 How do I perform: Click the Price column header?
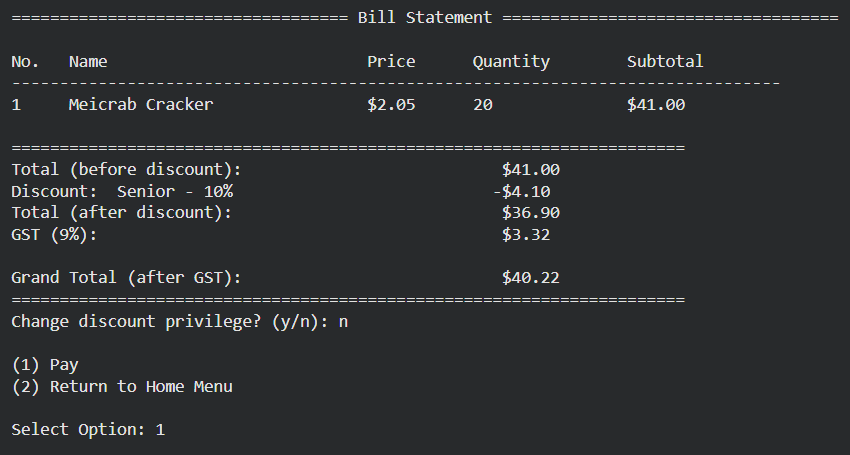tap(391, 61)
